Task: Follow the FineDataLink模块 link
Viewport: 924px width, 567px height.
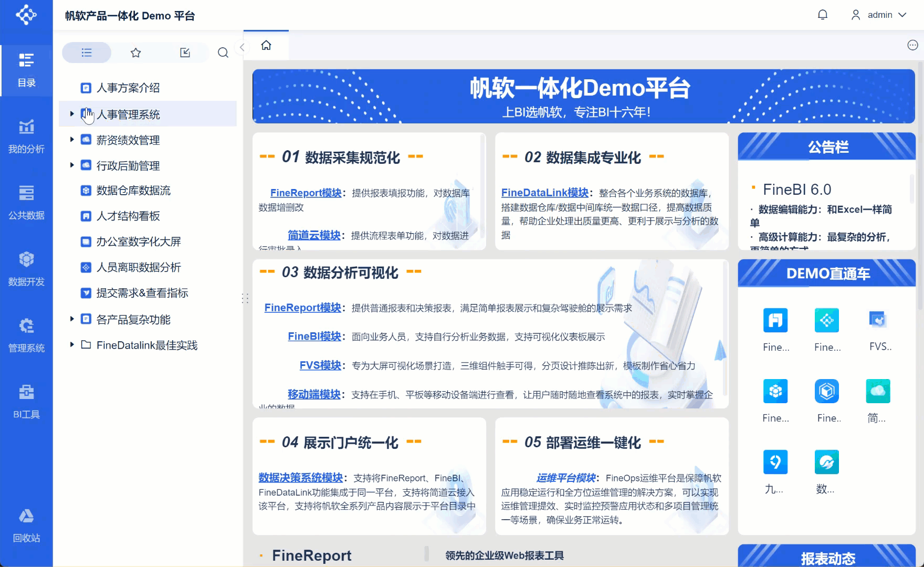Action: (545, 193)
